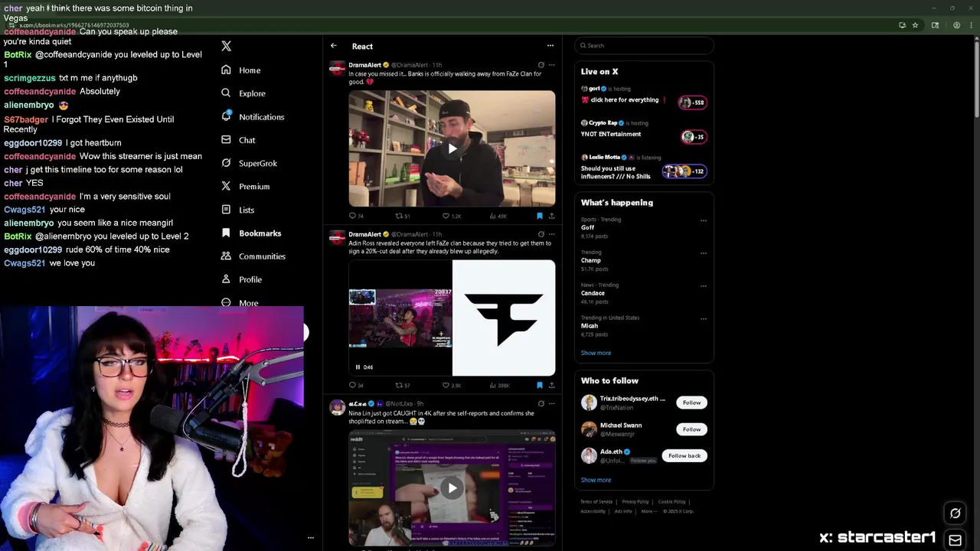The height and width of the screenshot is (551, 980).
Task: Go back using the arrow beside React
Action: 333,46
